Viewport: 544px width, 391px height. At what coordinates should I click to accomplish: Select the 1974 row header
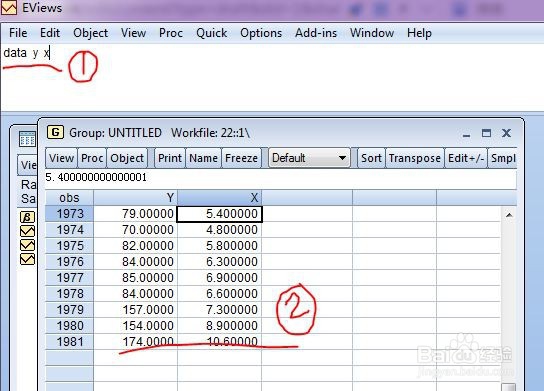click(69, 230)
